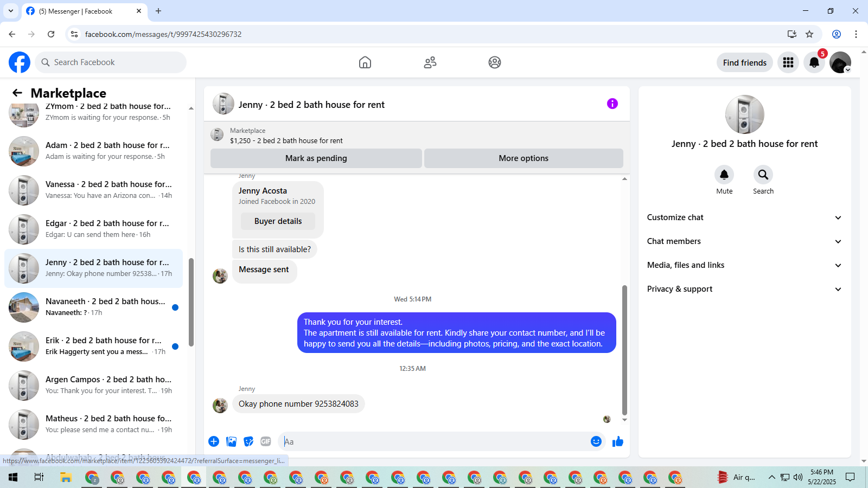The image size is (868, 488).
Task: Open Windows notification center icon
Action: (x=850, y=477)
